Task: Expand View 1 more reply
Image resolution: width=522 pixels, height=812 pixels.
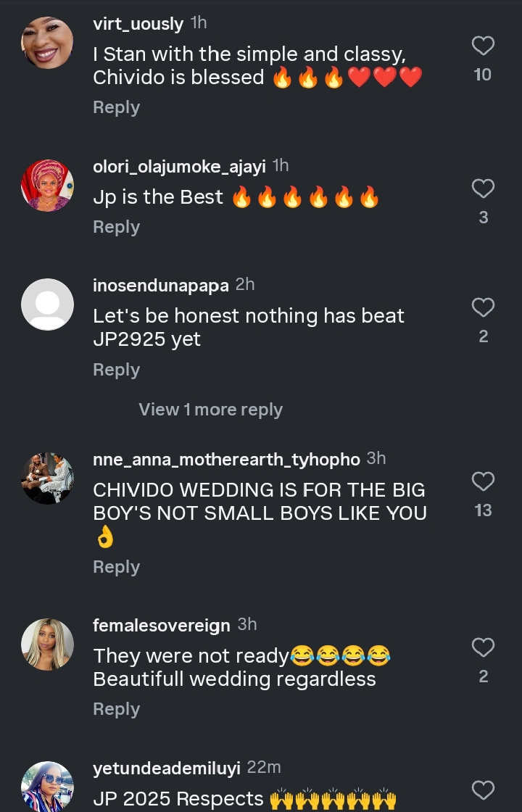Action: click(x=210, y=410)
